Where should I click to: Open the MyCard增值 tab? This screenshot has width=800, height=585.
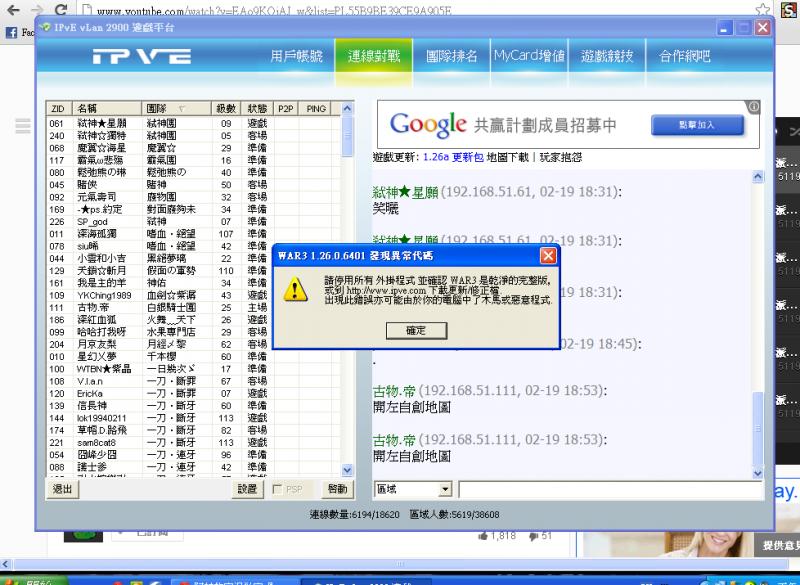point(528,57)
